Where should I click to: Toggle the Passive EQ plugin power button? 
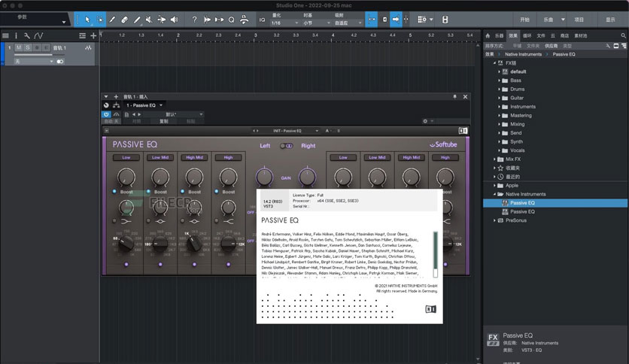[x=106, y=114]
